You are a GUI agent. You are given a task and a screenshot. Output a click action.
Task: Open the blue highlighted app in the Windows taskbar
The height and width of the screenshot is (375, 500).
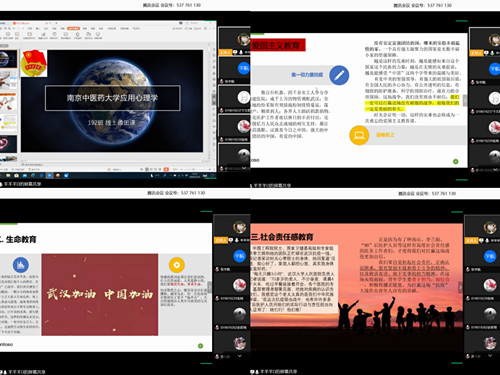coord(49,175)
